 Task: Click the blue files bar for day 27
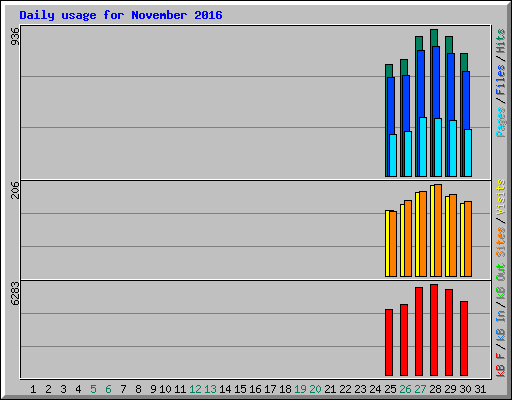(x=421, y=84)
